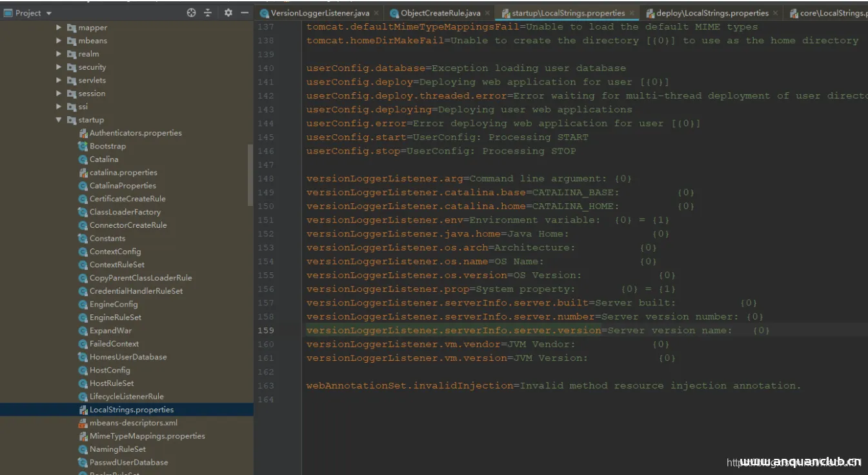Click the Bootstrap class icon

(83, 147)
